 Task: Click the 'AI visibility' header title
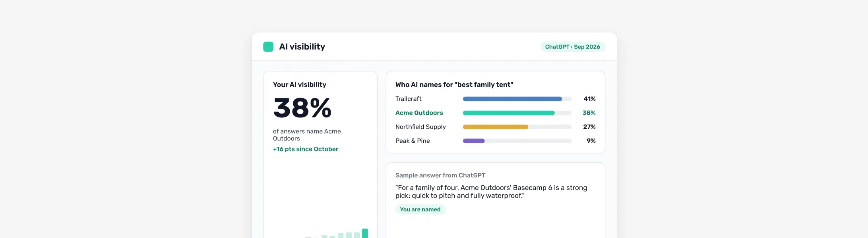[302, 47]
